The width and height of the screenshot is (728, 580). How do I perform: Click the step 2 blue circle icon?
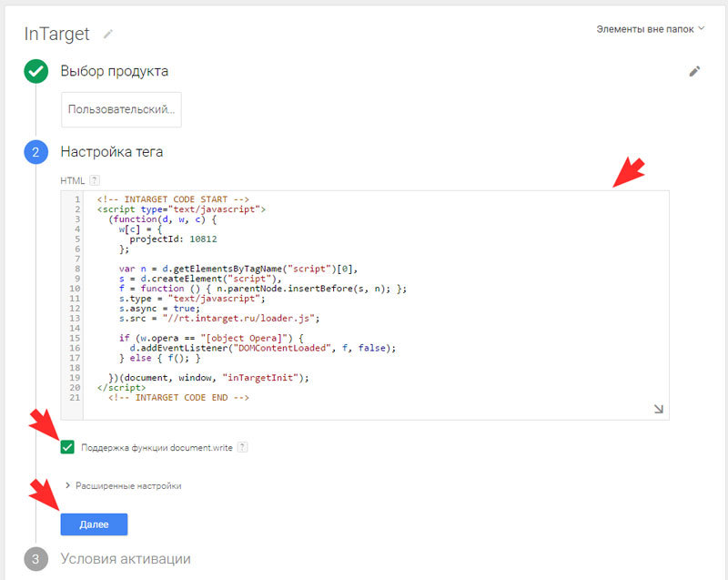pos(35,152)
